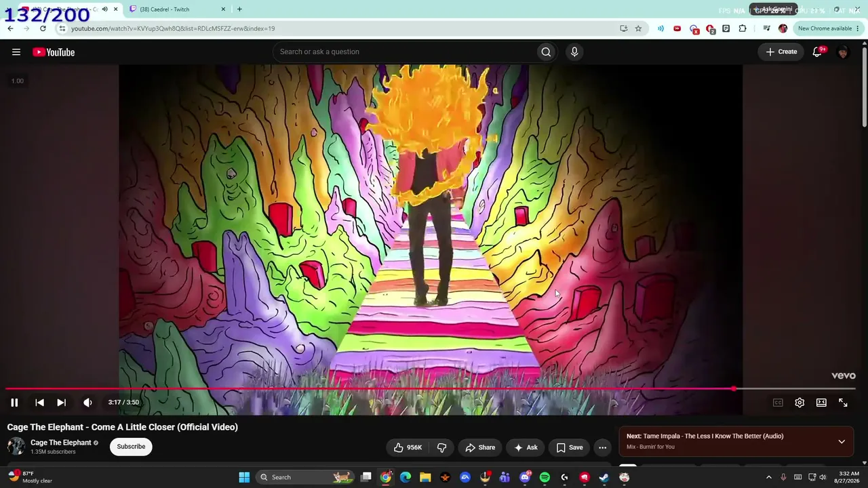868x488 pixels.
Task: Open Microsoft Edge from the taskbar
Action: coord(406,477)
